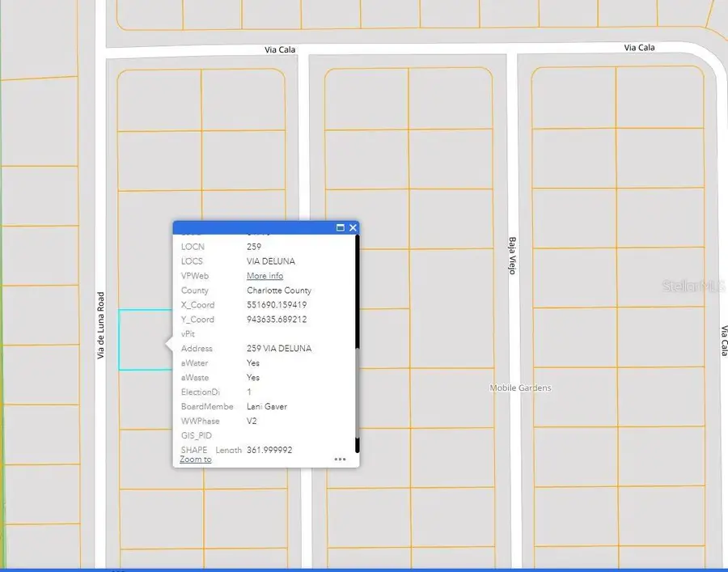The image size is (728, 572).
Task: Click the Mobile Gardens label
Action: tap(520, 388)
